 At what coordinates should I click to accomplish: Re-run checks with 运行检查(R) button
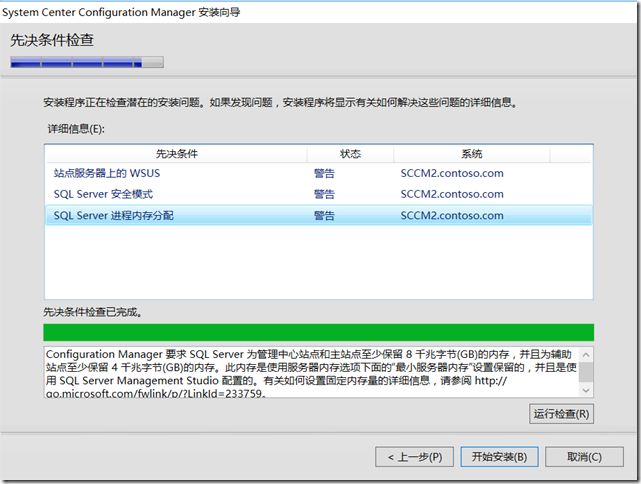pyautogui.click(x=561, y=414)
